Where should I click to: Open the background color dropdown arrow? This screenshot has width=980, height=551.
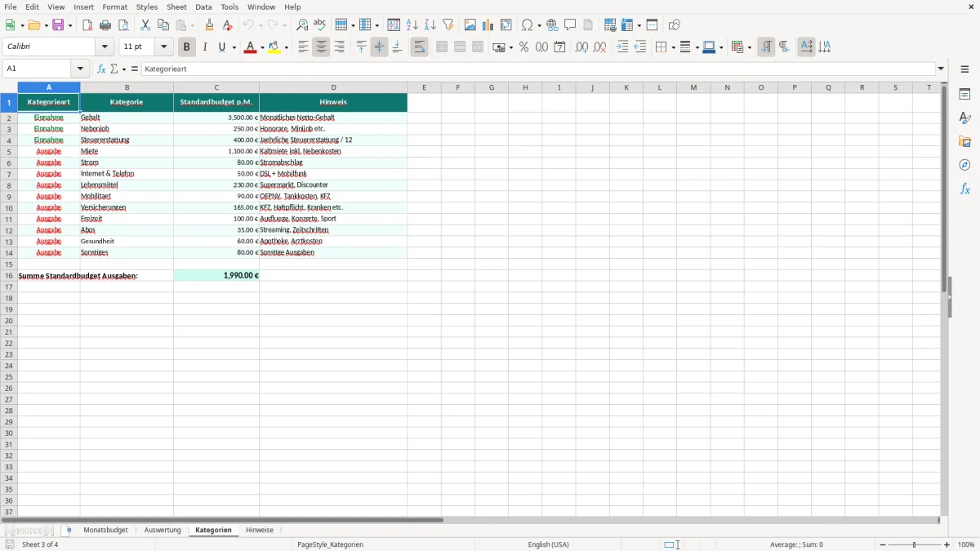[x=286, y=47]
